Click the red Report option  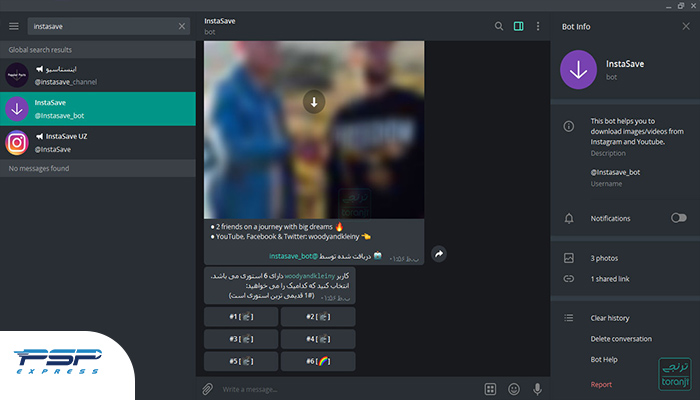(x=601, y=384)
